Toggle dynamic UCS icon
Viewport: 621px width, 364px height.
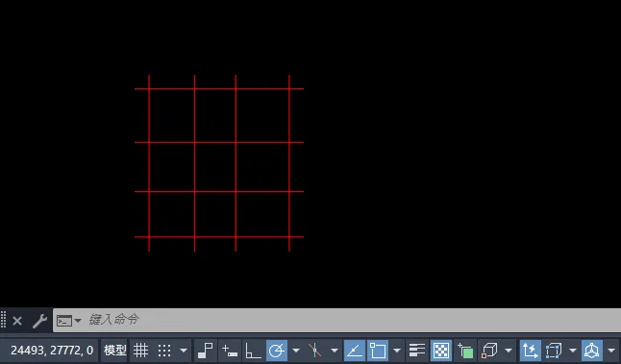(x=531, y=351)
